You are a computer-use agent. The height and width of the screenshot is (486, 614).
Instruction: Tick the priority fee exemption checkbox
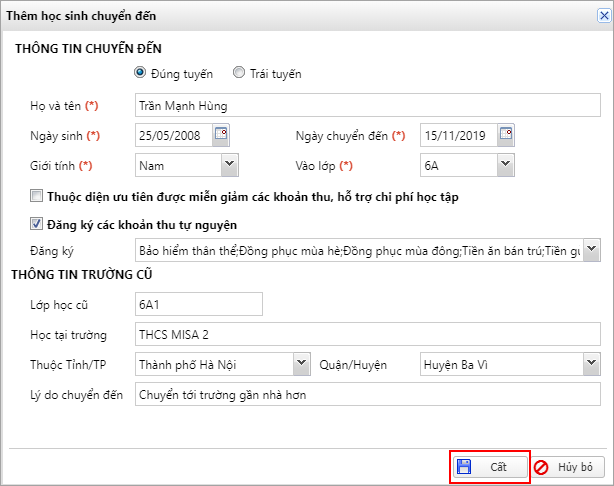point(37,196)
